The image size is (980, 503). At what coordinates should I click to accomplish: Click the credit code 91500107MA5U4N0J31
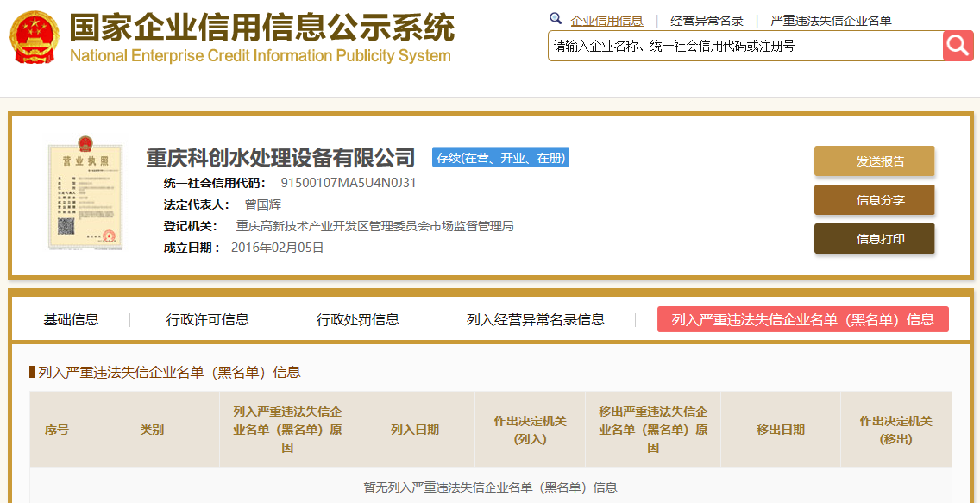click(349, 183)
